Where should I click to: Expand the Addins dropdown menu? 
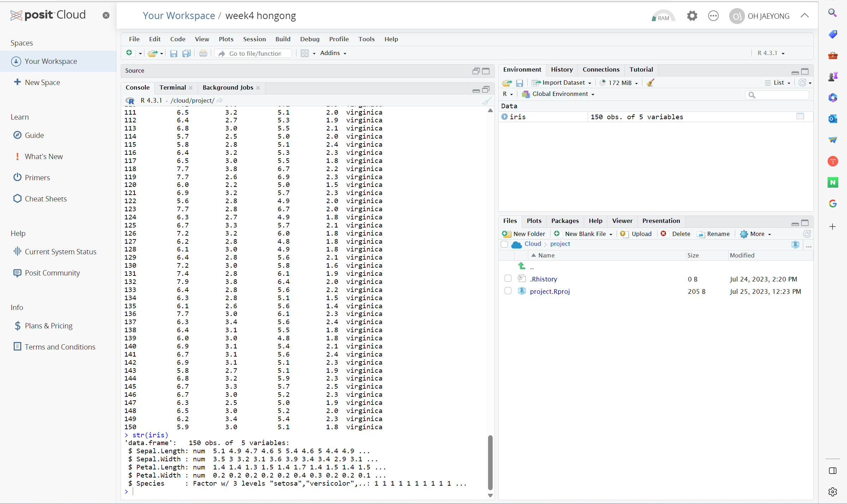click(x=333, y=53)
